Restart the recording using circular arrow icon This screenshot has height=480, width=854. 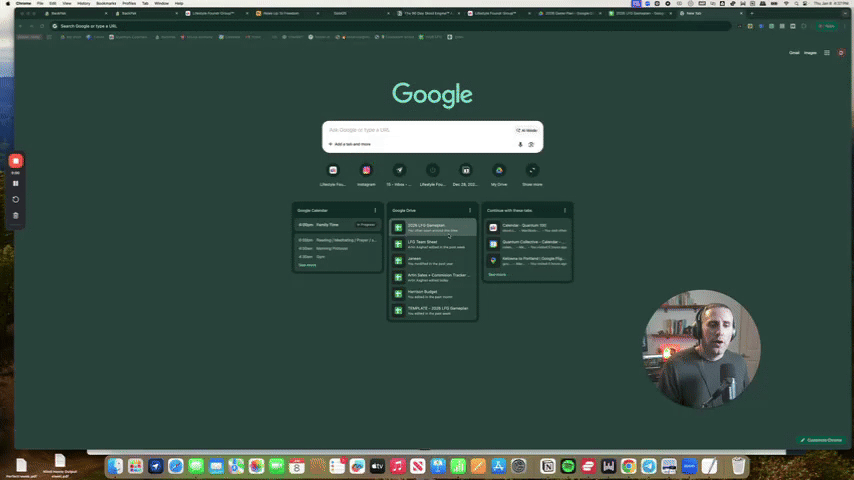16,199
